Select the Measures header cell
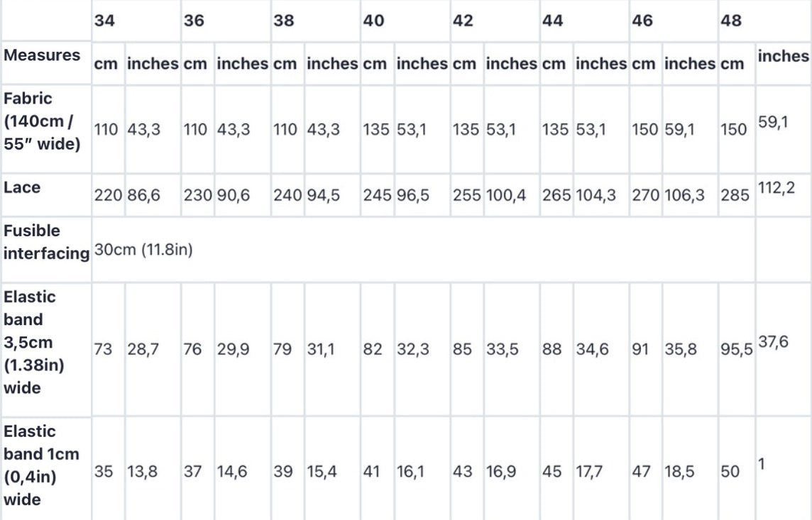Screen dimensions: 812x520 coord(42,55)
